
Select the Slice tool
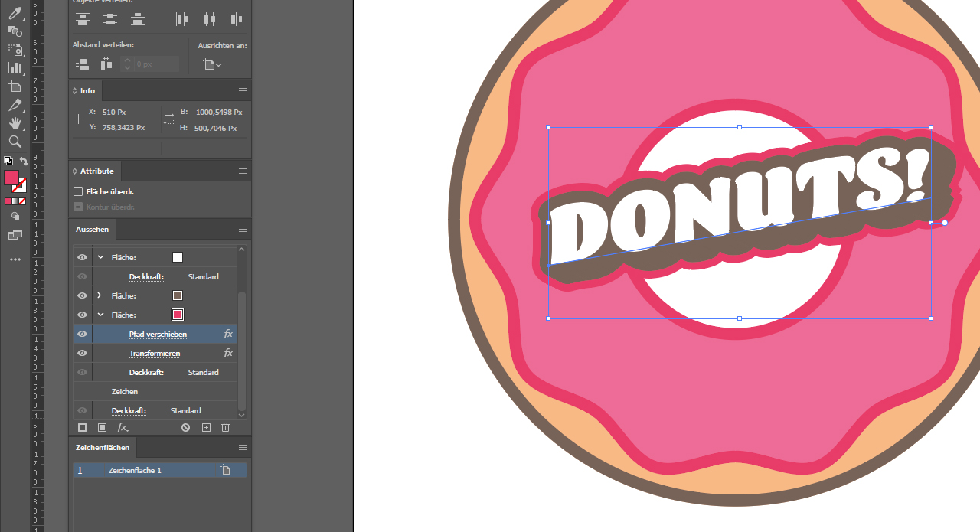coord(15,105)
